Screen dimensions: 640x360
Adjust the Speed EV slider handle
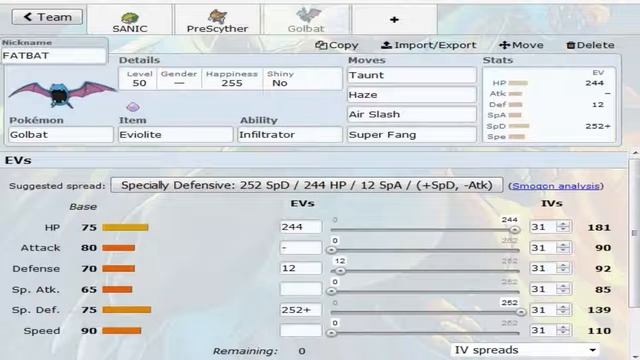pyautogui.click(x=332, y=333)
